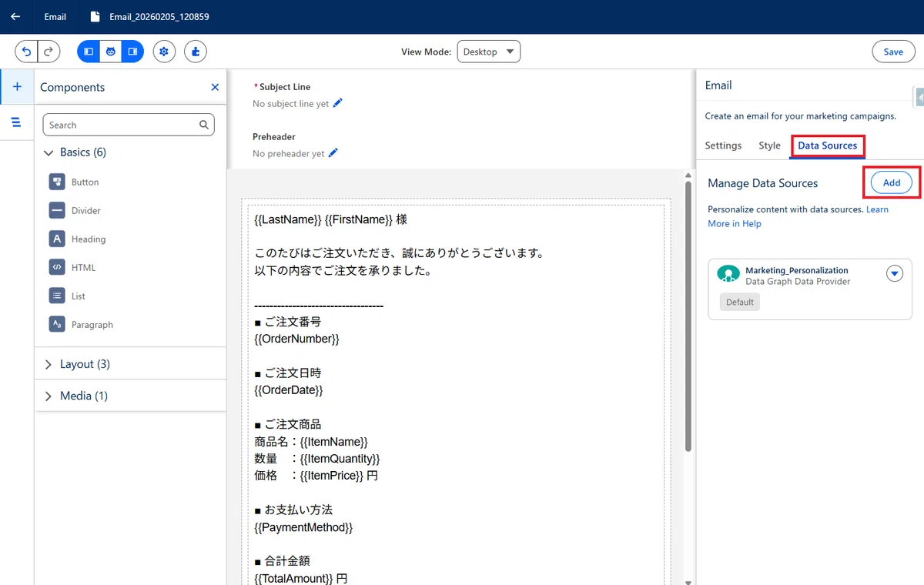Image resolution: width=924 pixels, height=585 pixels.
Task: Click the Marketing_Personalization data source icon
Action: 728,276
